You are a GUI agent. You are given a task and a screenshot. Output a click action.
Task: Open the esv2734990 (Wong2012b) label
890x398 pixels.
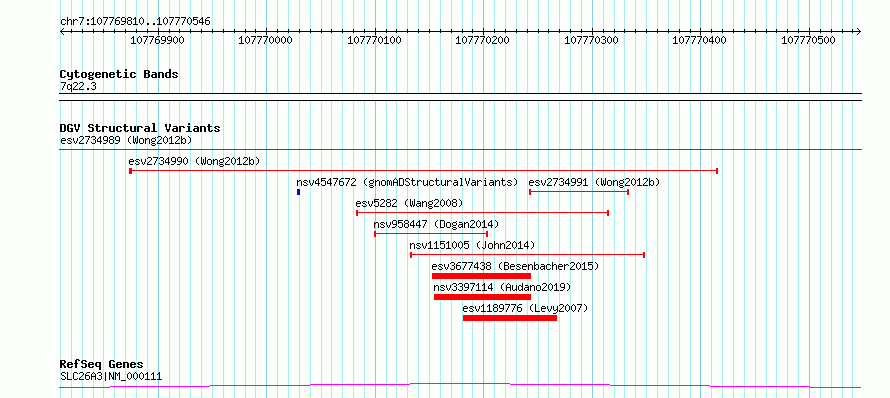pyautogui.click(x=194, y=161)
